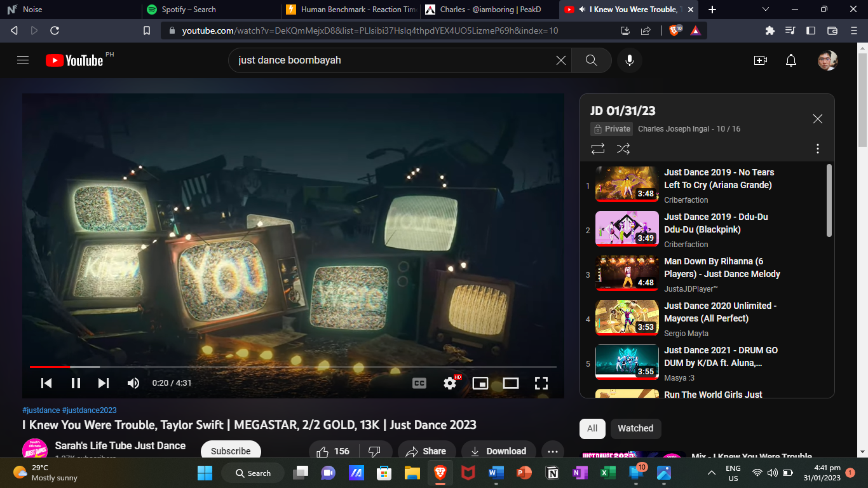
Task: Show hidden system tray icons
Action: click(x=712, y=473)
